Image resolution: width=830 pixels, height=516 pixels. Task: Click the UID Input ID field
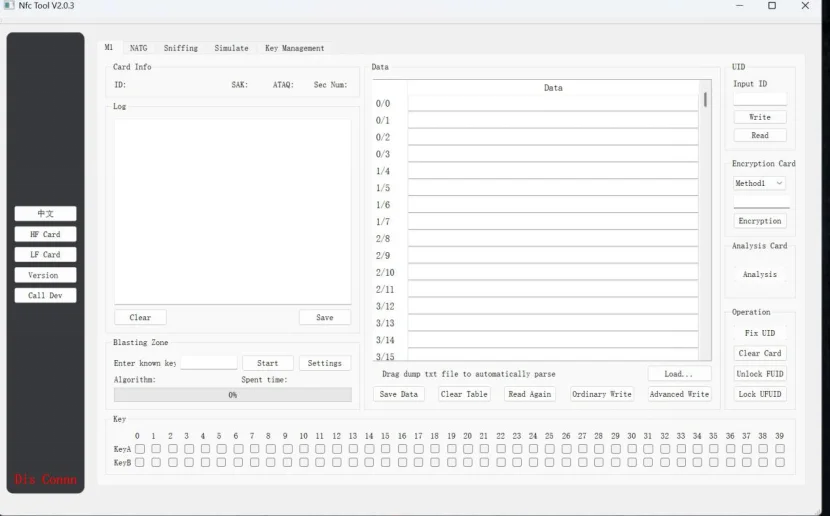click(760, 99)
